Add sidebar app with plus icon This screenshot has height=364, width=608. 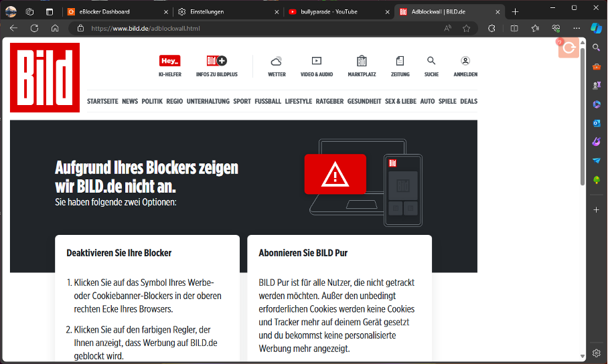[x=597, y=209]
